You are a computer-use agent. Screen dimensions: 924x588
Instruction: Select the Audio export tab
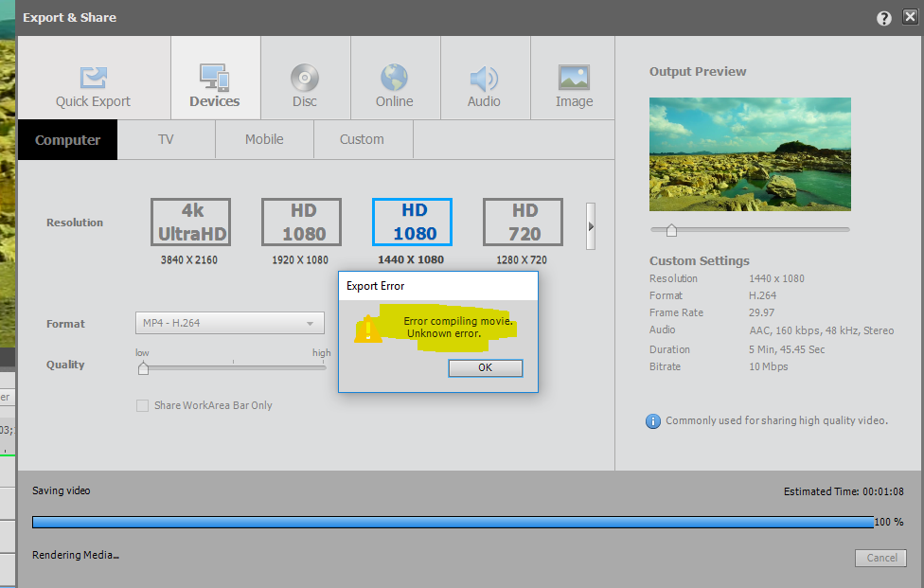485,78
